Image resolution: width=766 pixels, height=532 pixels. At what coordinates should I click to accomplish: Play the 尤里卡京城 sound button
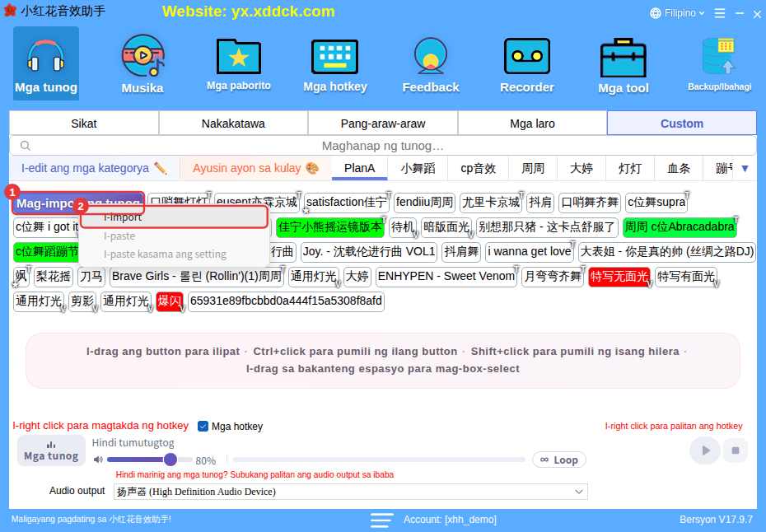coord(491,203)
